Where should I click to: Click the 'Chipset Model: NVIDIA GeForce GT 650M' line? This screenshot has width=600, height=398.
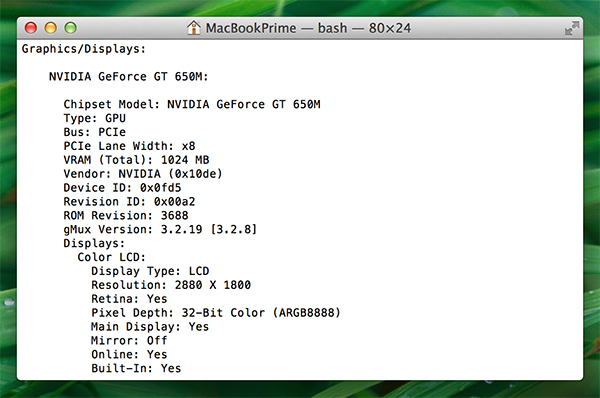coord(192,104)
